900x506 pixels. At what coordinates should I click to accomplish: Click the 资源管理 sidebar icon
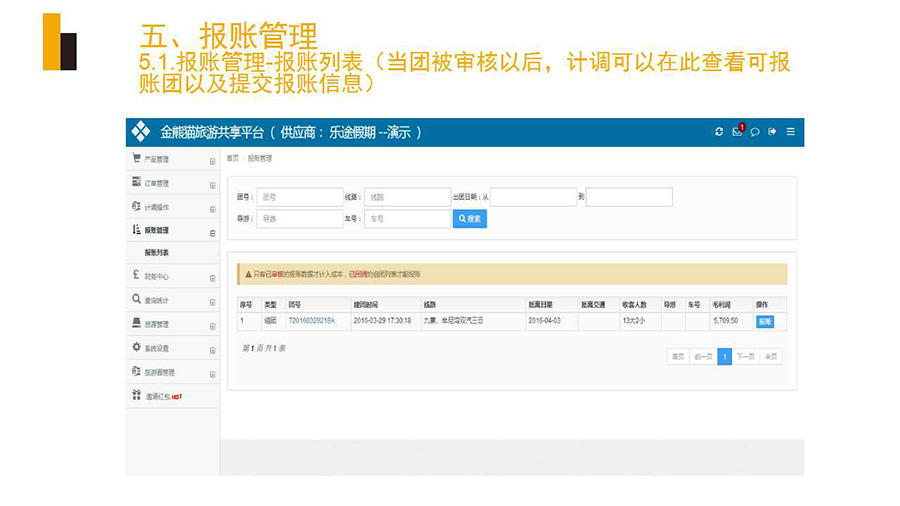tap(136, 323)
